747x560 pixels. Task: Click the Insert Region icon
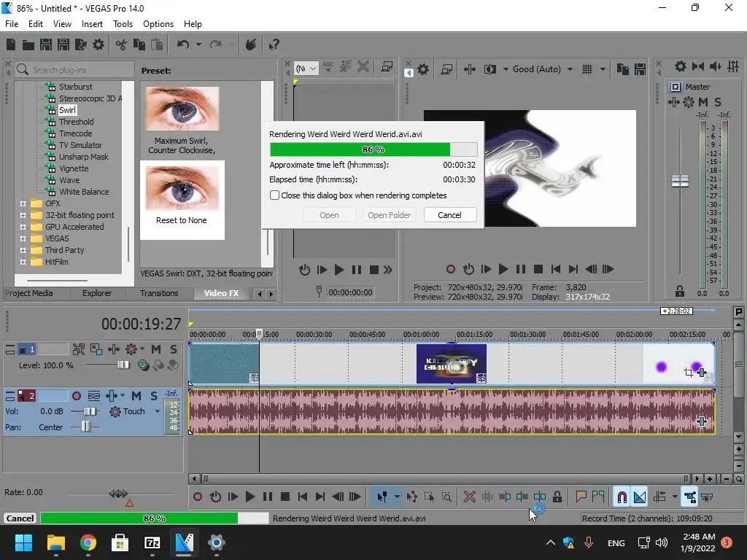(598, 497)
